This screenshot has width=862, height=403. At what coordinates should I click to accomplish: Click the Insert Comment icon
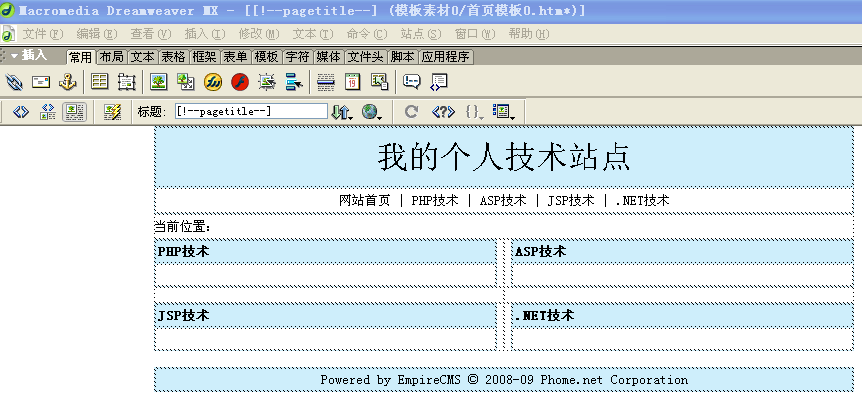pos(412,82)
